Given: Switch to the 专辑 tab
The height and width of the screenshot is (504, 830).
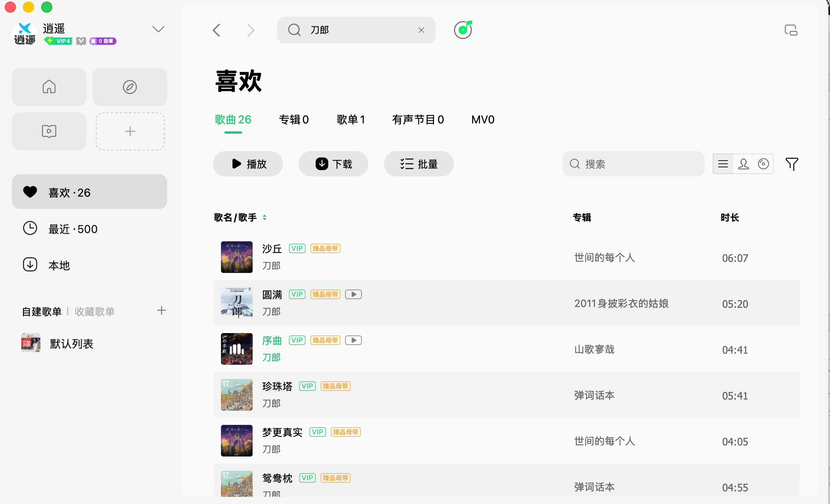Looking at the screenshot, I should pos(294,119).
